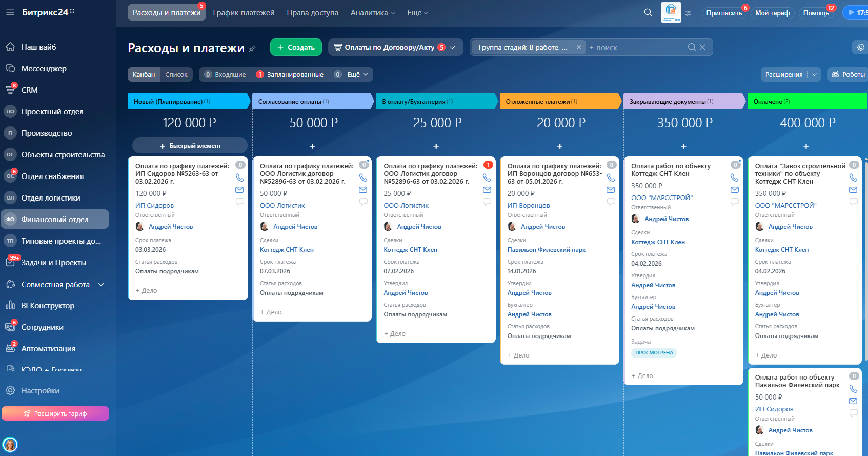Click mail icon on the Павильон Филевский парк payment card
Image resolution: width=868 pixels, height=456 pixels.
pos(853,401)
